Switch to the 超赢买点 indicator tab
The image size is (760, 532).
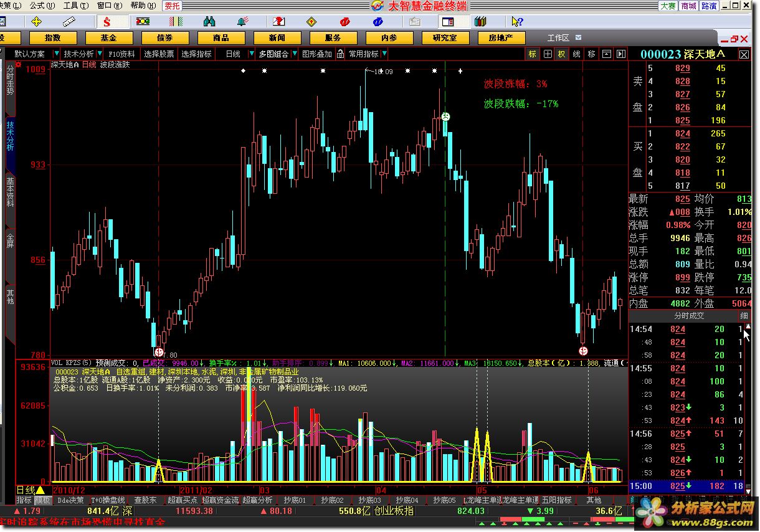[x=183, y=500]
